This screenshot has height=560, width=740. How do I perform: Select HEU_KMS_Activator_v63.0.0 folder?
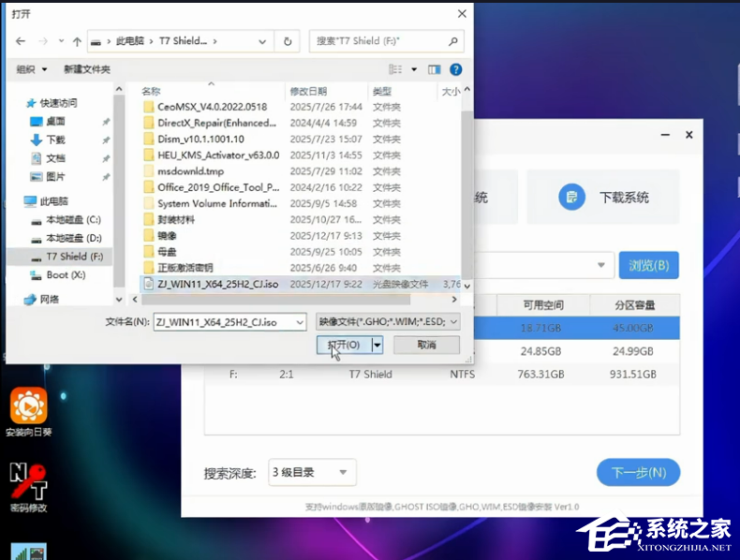tap(218, 155)
